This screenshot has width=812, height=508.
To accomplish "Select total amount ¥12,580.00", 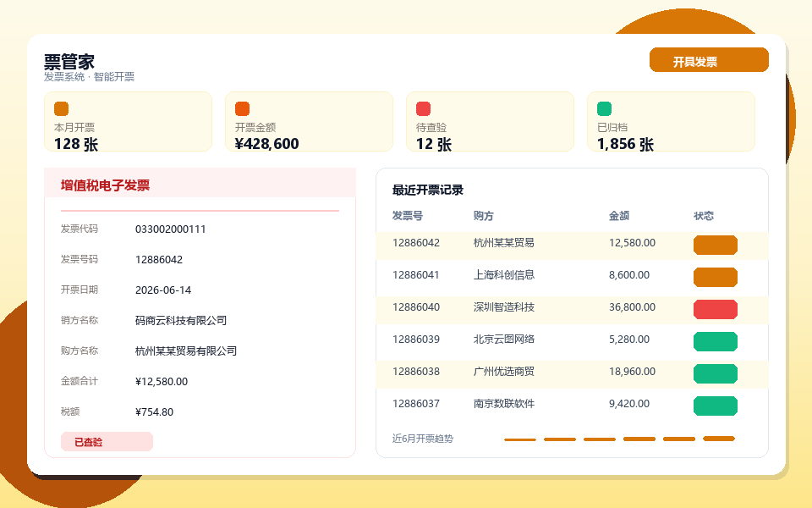I will (162, 382).
